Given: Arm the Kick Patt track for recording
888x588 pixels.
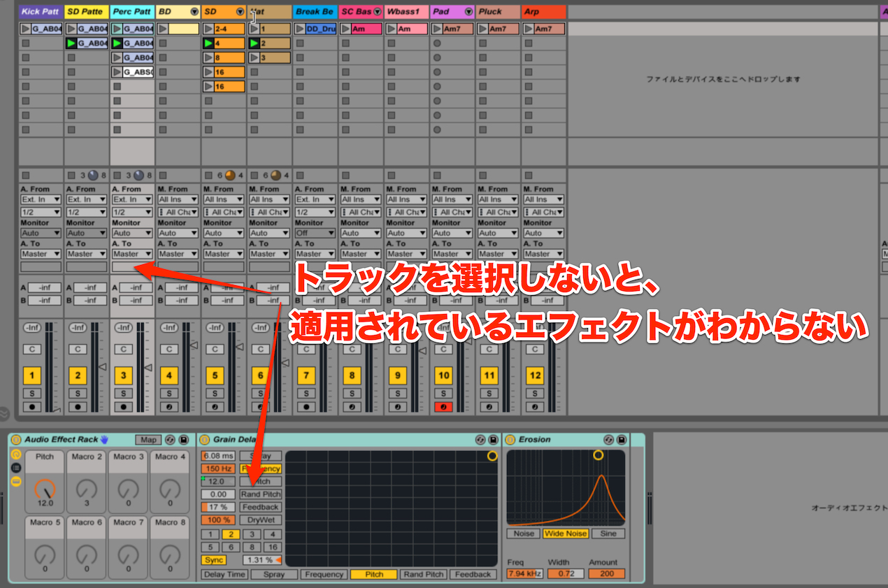Looking at the screenshot, I should point(32,406).
